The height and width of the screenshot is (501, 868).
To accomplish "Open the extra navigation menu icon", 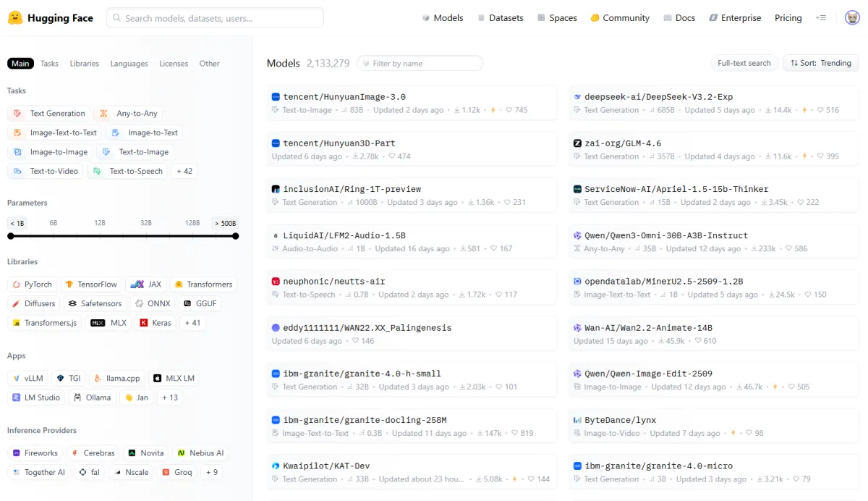I will [820, 18].
